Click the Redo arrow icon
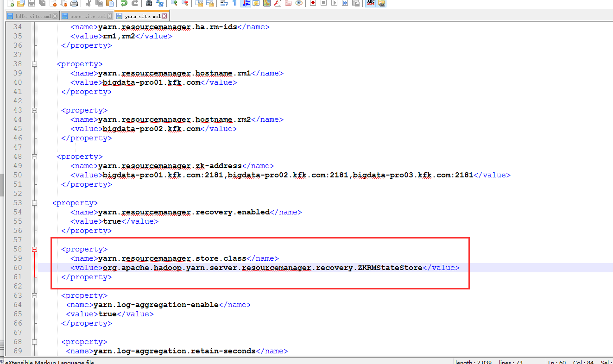This screenshot has width=613, height=364. click(134, 3)
